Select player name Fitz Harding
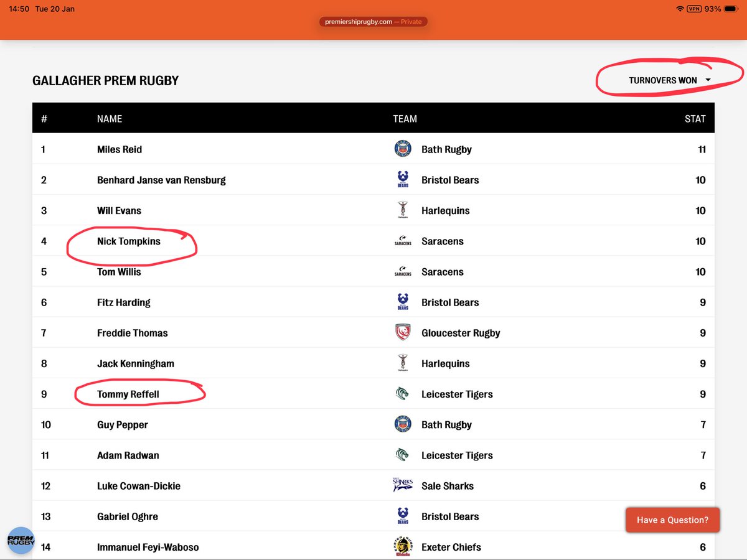The image size is (747, 560). [x=124, y=302]
